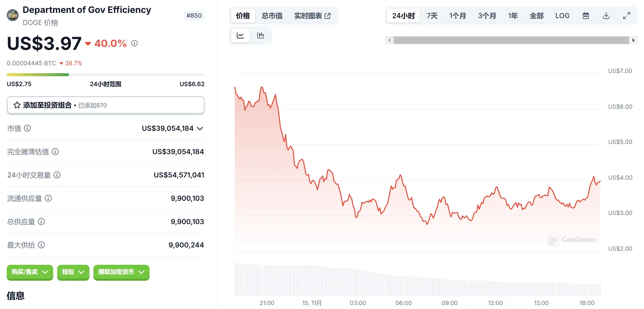This screenshot has width=644, height=309.
Task: Switch to the 总市值 tab
Action: click(x=272, y=16)
